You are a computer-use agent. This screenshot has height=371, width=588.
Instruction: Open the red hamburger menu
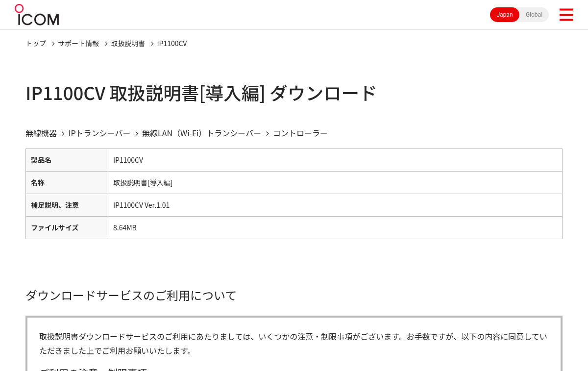coord(566,15)
